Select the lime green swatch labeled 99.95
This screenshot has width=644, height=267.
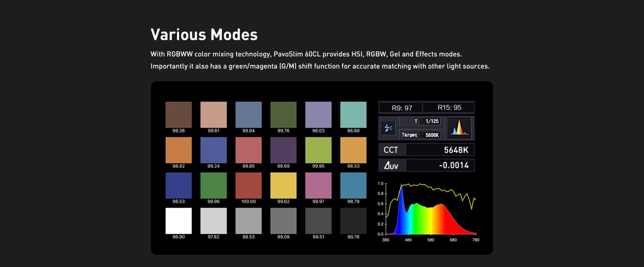tap(318, 150)
